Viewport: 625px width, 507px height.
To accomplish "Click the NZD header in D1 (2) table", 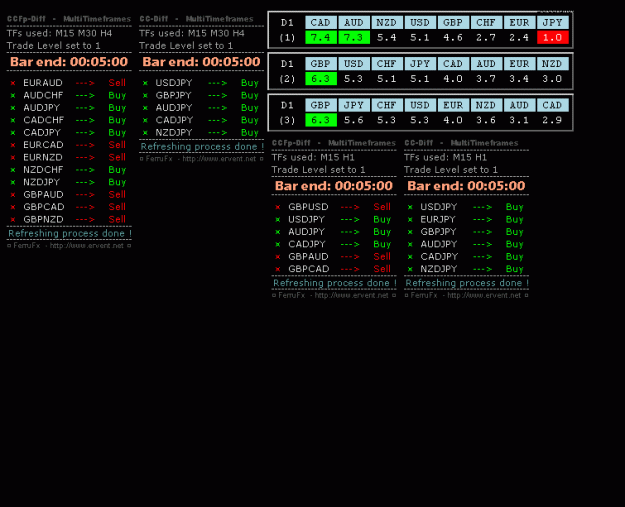I will pyautogui.click(x=552, y=64).
